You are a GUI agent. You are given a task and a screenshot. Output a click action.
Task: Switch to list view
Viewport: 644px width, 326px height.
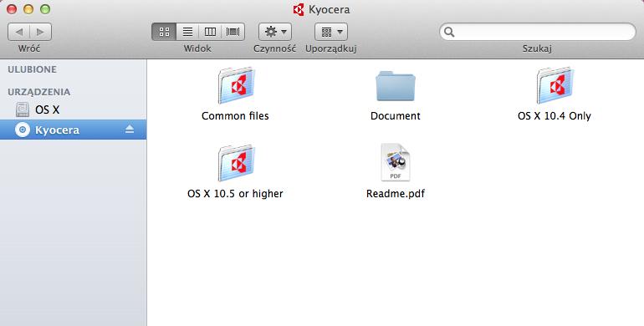pyautogui.click(x=187, y=32)
